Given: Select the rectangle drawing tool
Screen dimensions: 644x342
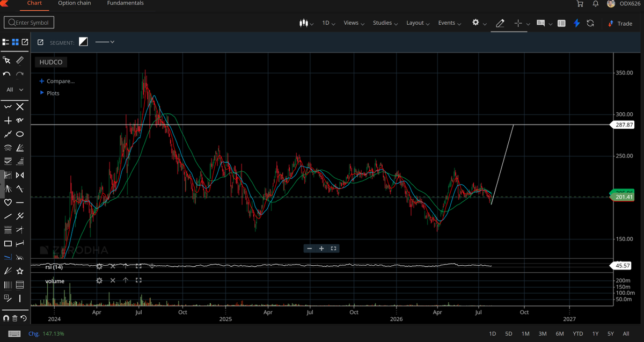Looking at the screenshot, I should pos(8,244).
